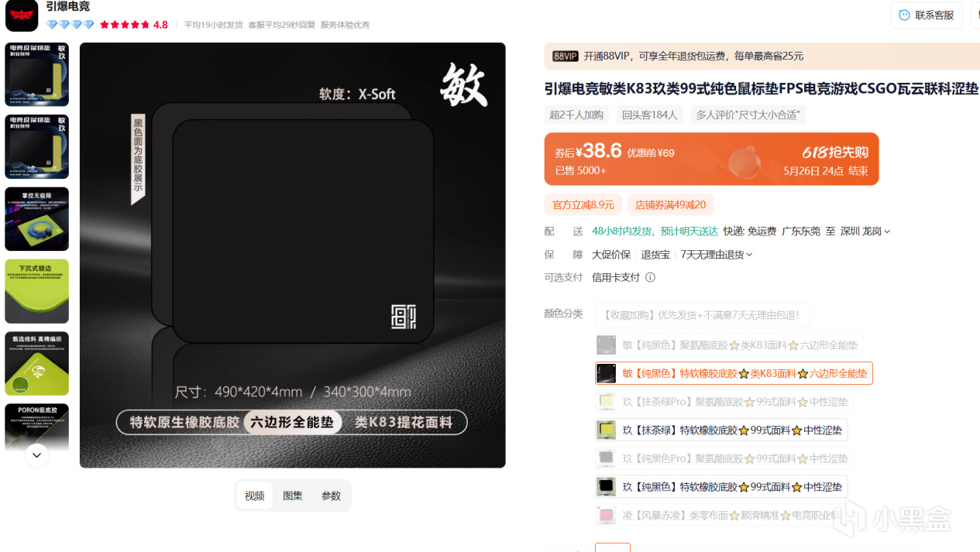Screen dimensions: 980x552
Task: Open the second black mousepad thumbnail
Action: 36,147
